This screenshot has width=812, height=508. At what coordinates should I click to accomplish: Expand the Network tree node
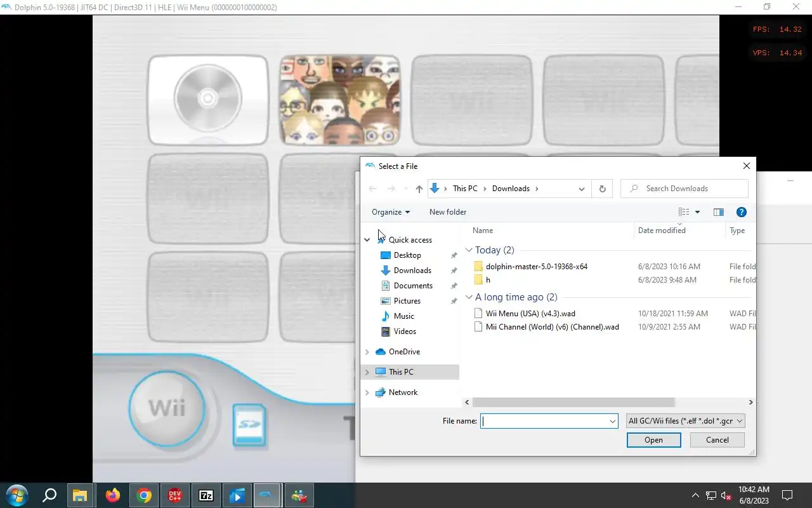pyautogui.click(x=367, y=392)
